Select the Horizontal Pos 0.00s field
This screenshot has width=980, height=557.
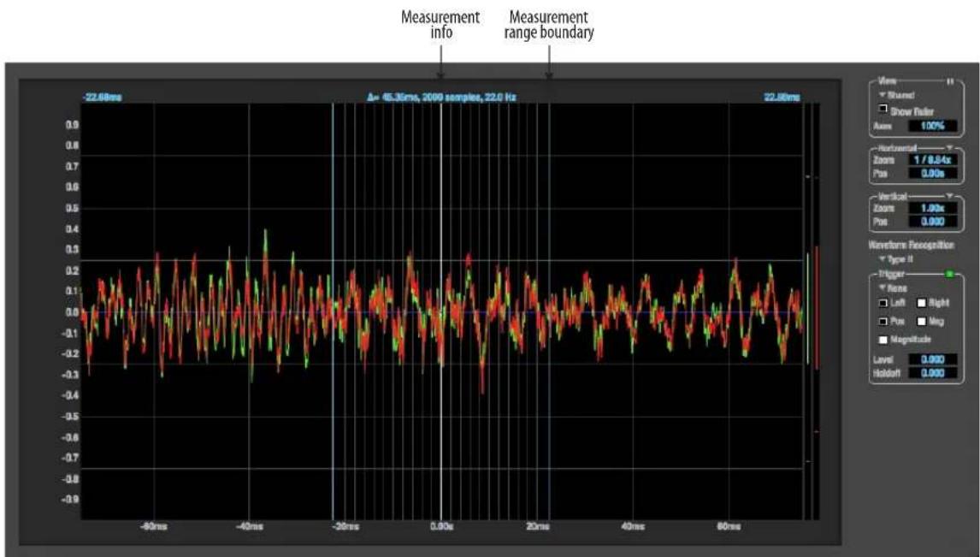932,173
